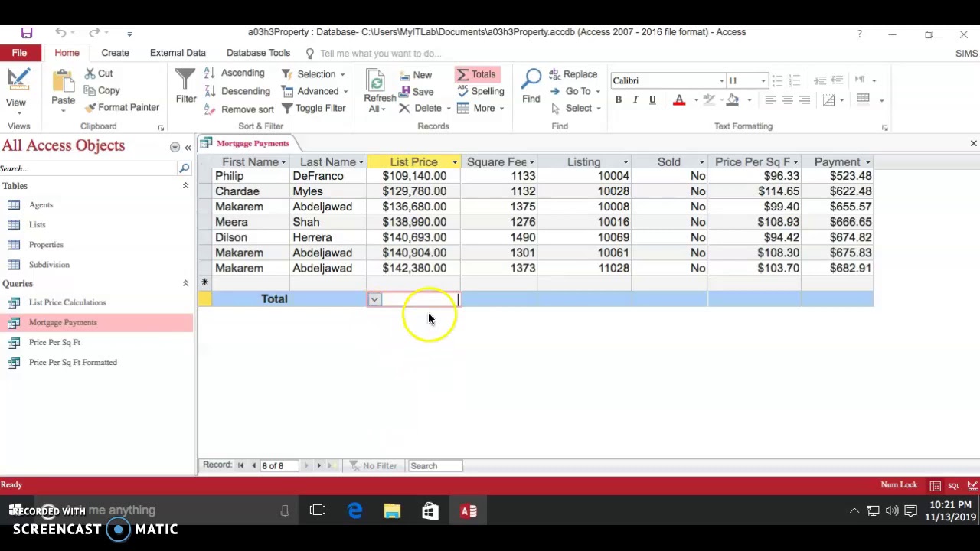The height and width of the screenshot is (551, 980).
Task: Switch to the Database Tools tab
Action: tap(258, 53)
